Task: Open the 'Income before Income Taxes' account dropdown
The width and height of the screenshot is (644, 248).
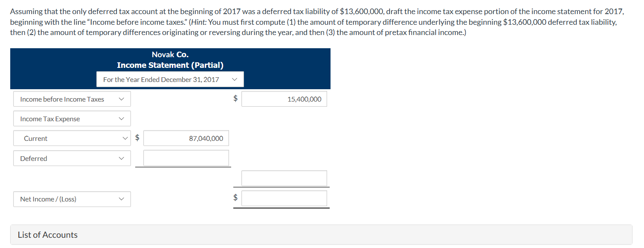Action: (x=72, y=99)
